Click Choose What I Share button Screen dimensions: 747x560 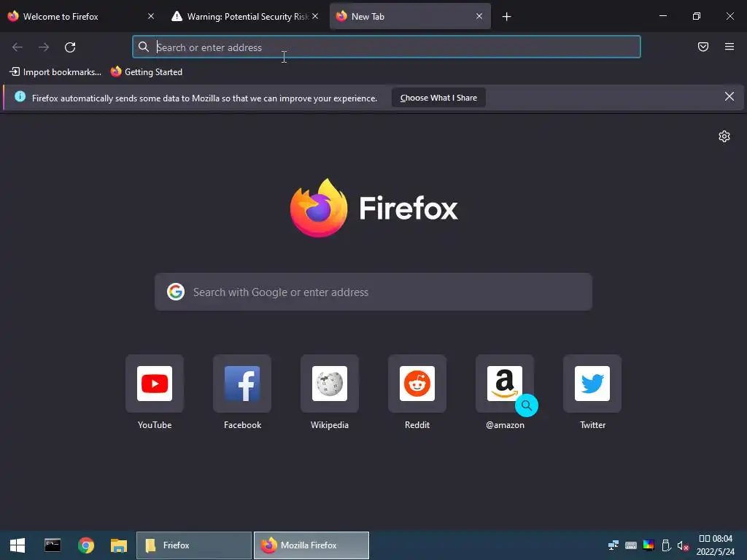click(x=438, y=98)
